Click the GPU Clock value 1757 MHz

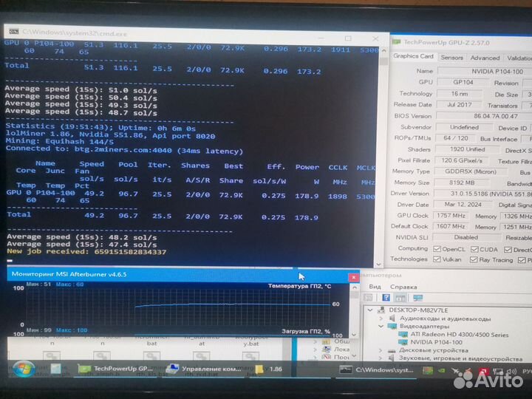451,216
